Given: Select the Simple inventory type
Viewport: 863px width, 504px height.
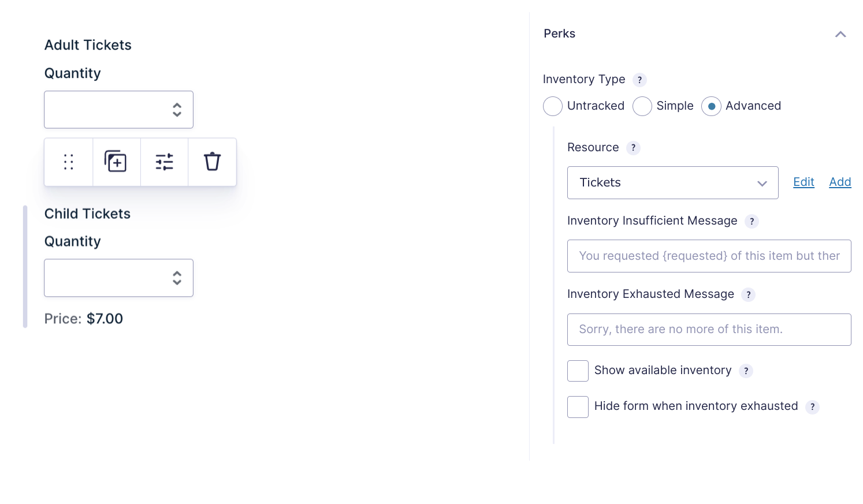Looking at the screenshot, I should tap(642, 106).
